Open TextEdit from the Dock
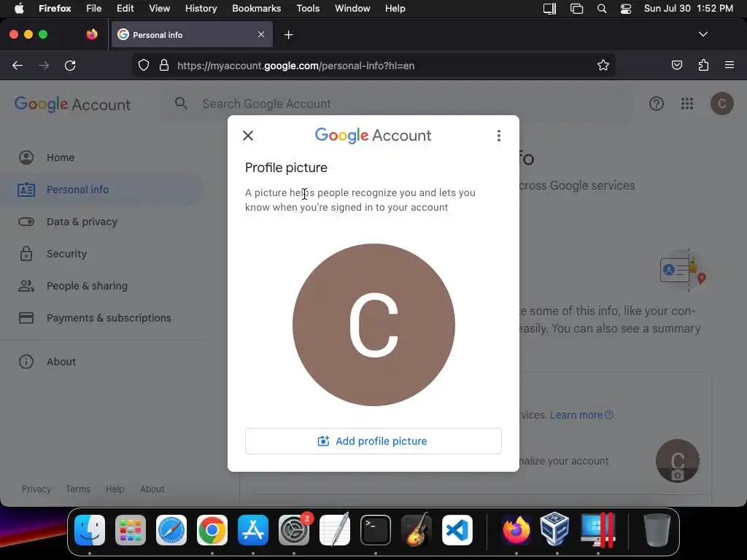 click(x=335, y=529)
